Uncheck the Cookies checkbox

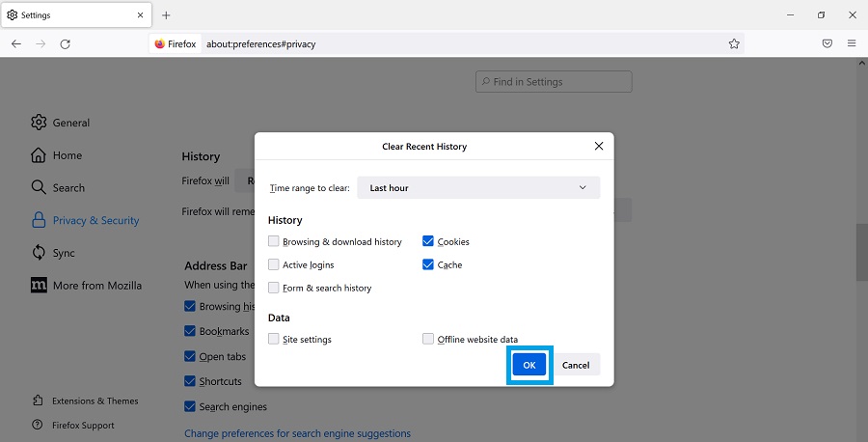pos(428,241)
